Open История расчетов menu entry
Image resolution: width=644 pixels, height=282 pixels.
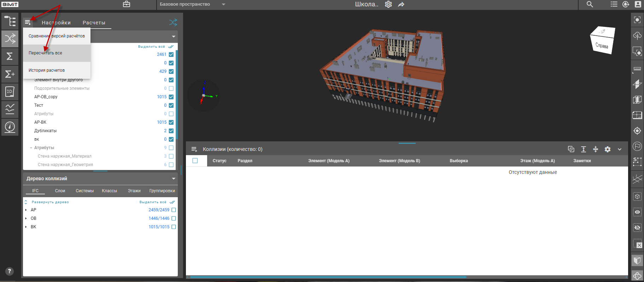pos(47,70)
